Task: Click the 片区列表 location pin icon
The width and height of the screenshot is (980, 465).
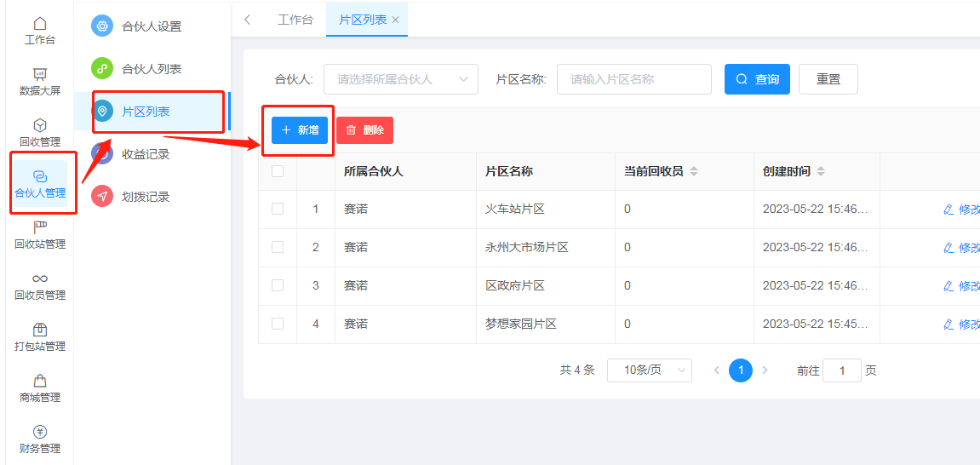Action: pos(102,112)
